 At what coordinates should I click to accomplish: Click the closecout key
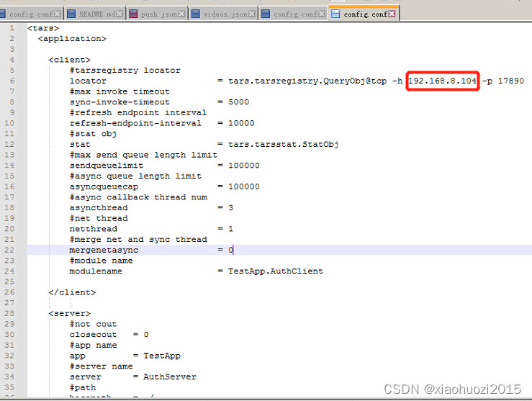(94, 335)
